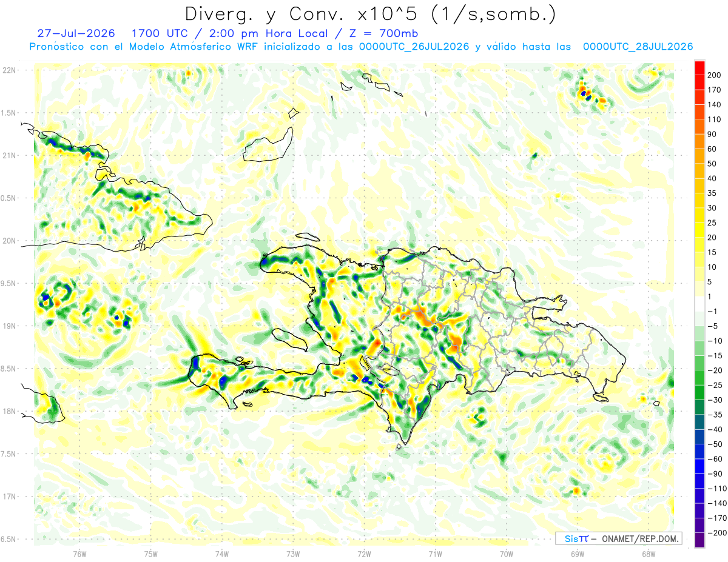Click the color scale label "-170"
728x562 pixels.
717,518
